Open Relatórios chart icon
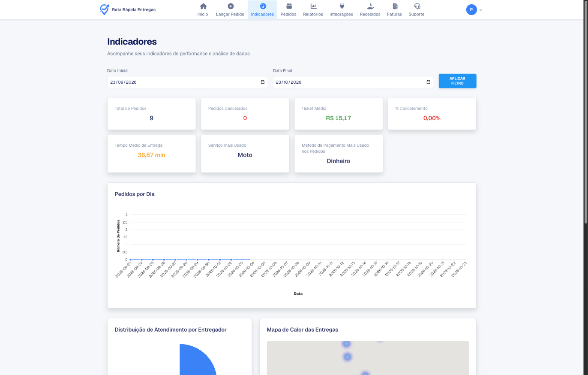Image resolution: width=588 pixels, height=375 pixels. pyautogui.click(x=313, y=6)
